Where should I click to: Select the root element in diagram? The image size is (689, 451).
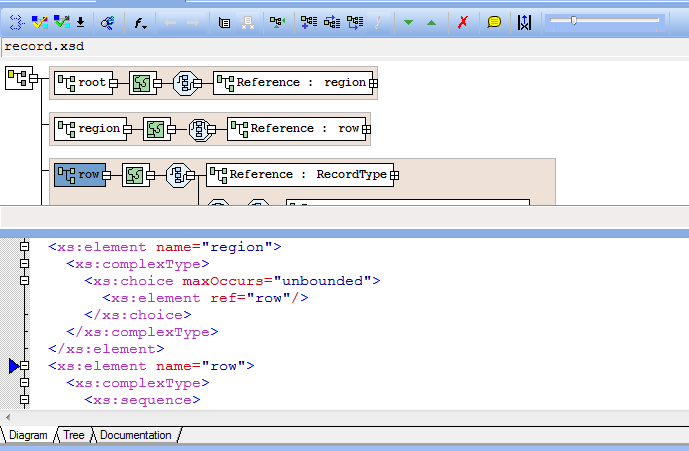83,83
